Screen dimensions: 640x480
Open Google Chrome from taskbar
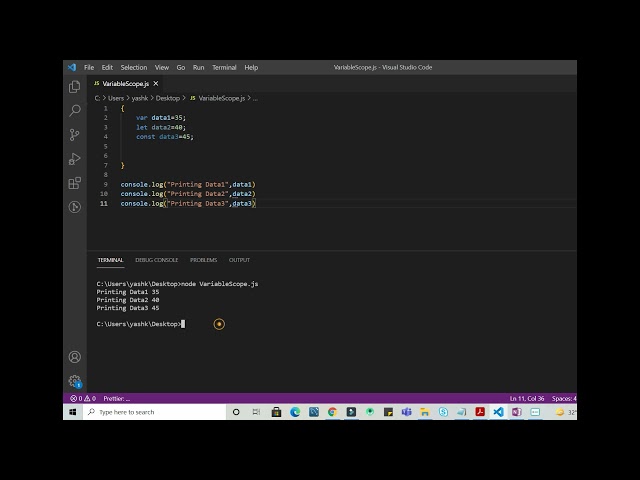pos(332,412)
